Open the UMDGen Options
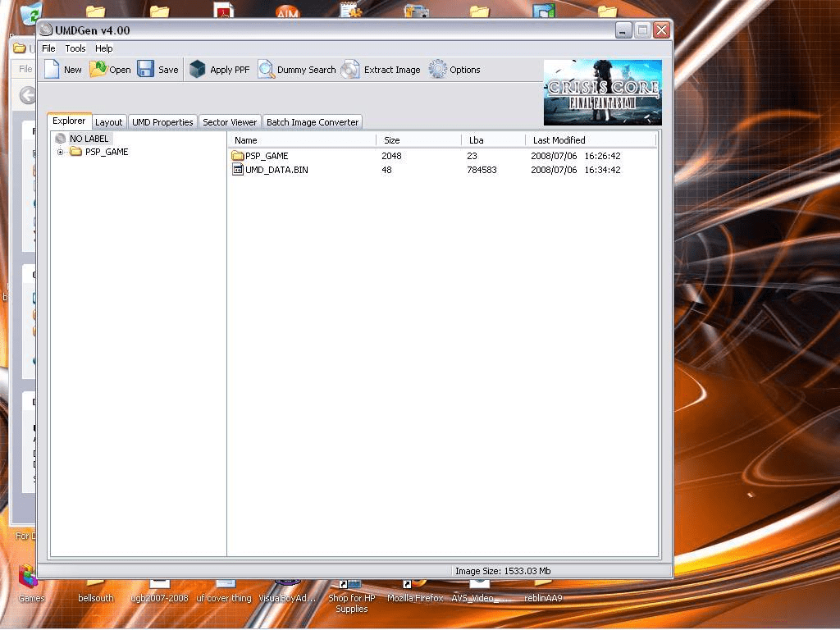The height and width of the screenshot is (630, 840). point(454,70)
